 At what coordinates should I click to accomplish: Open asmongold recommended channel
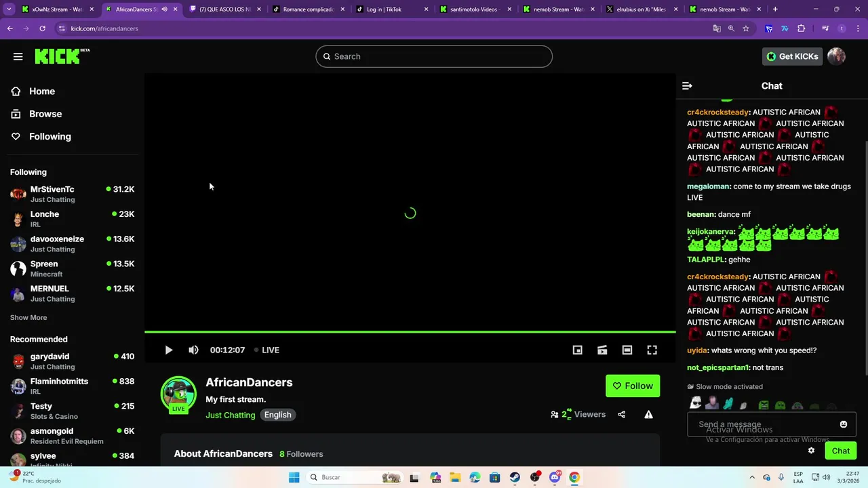72,436
